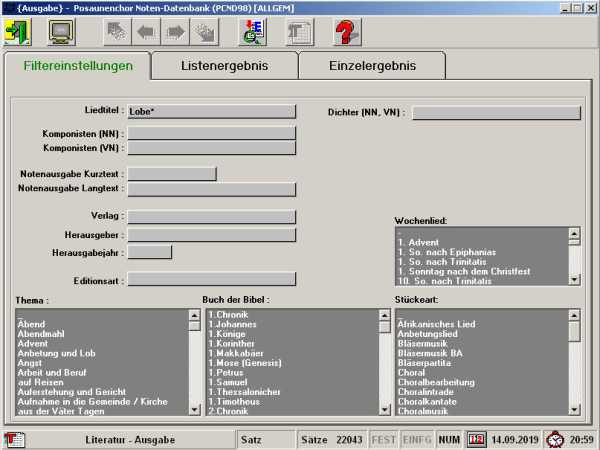Click the Verlag input field

211,216
